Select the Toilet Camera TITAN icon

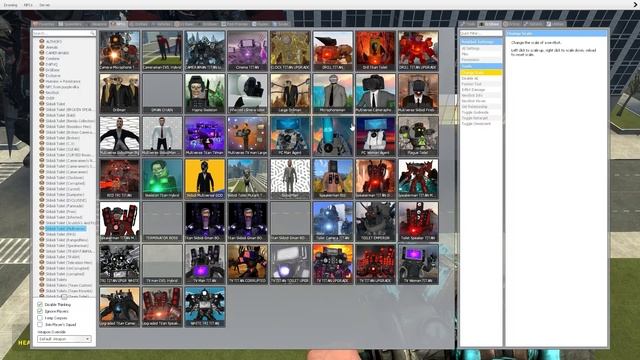click(x=333, y=221)
